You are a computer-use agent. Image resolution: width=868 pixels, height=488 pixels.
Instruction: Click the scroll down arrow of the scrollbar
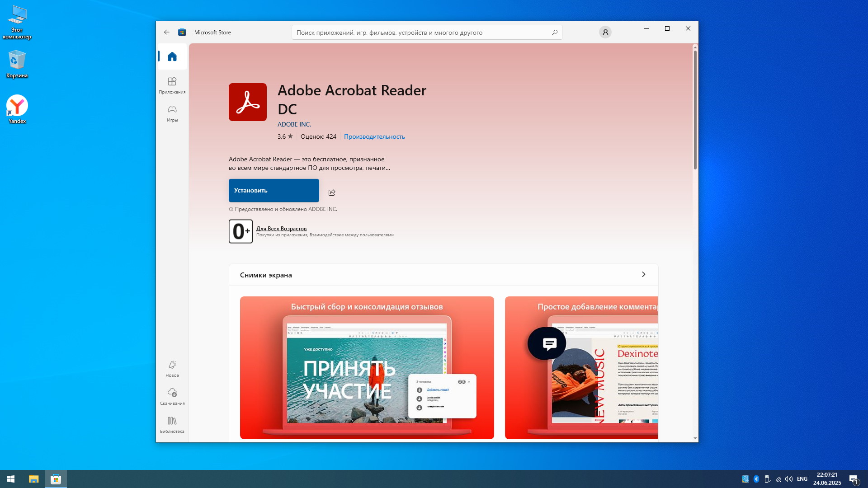tap(695, 438)
